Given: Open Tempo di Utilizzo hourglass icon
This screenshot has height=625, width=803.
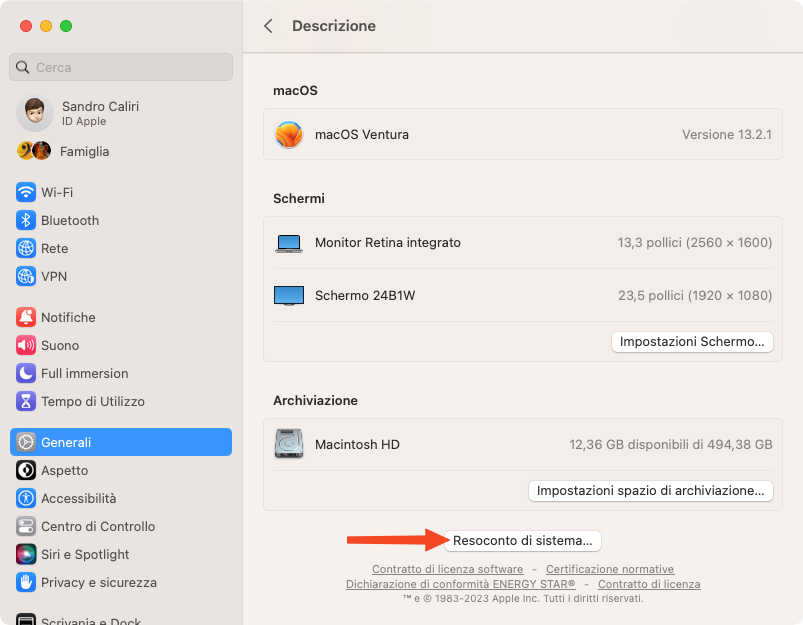Looking at the screenshot, I should click(26, 402).
